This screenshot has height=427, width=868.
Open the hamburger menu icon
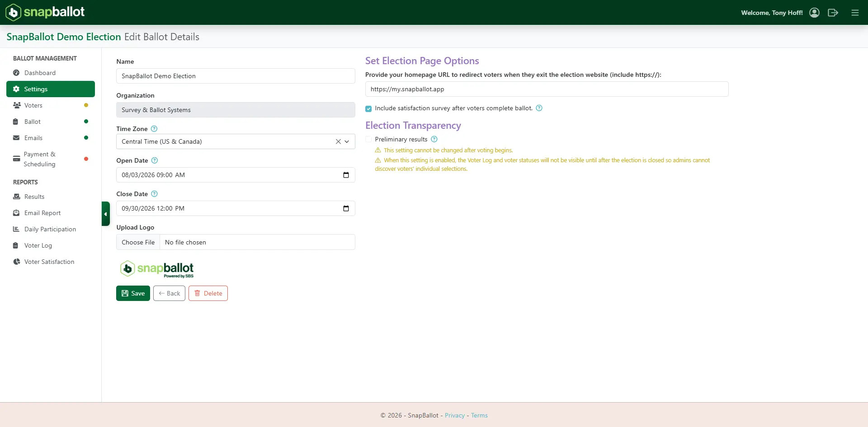click(x=855, y=13)
